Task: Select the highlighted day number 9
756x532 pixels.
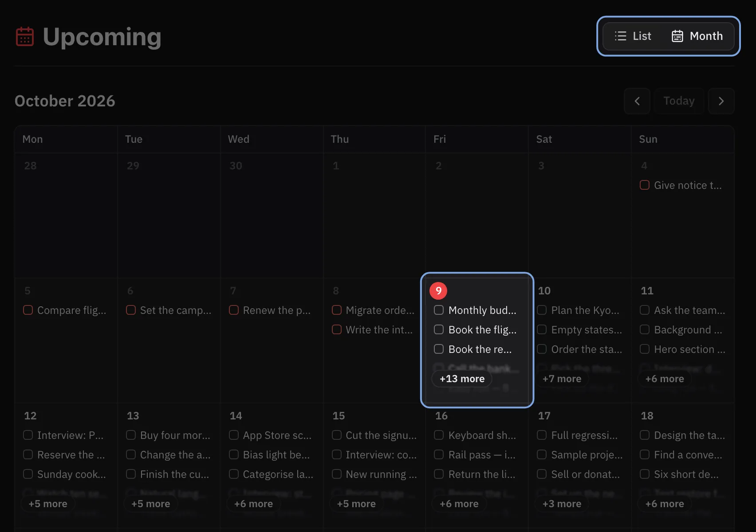Action: (438, 290)
